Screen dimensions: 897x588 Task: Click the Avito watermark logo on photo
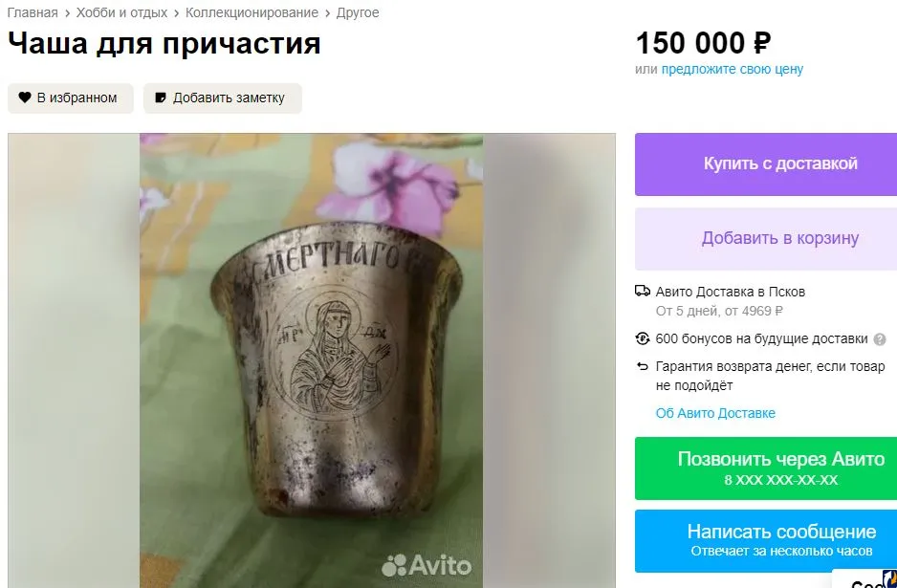pyautogui.click(x=427, y=566)
